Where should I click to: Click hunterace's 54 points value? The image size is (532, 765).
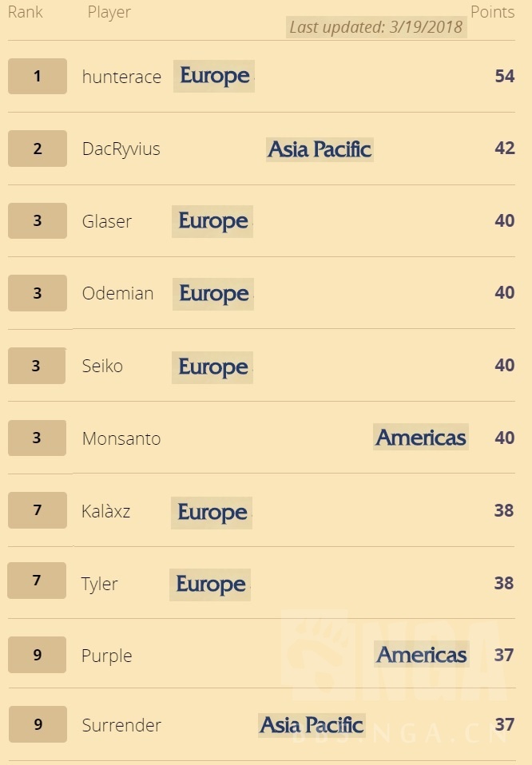505,76
